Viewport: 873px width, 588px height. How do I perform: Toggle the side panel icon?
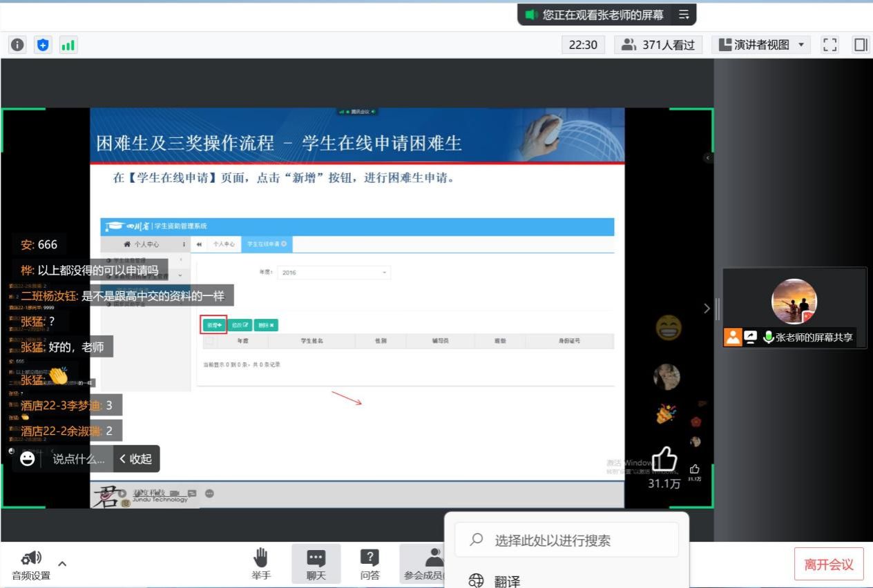(x=861, y=45)
